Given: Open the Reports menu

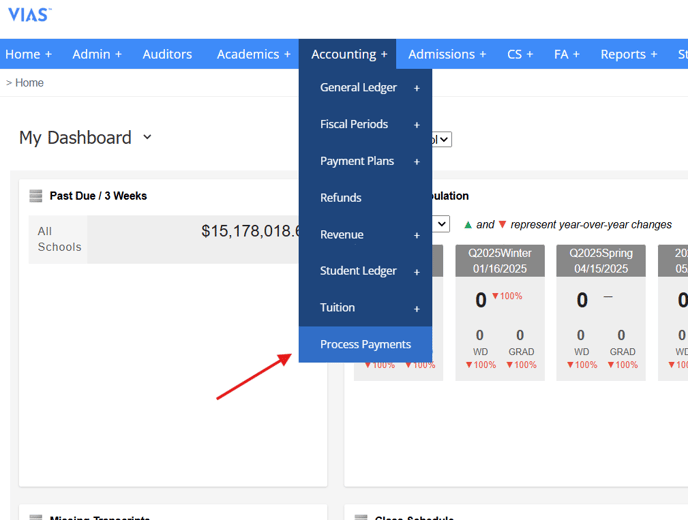Looking at the screenshot, I should pos(628,54).
